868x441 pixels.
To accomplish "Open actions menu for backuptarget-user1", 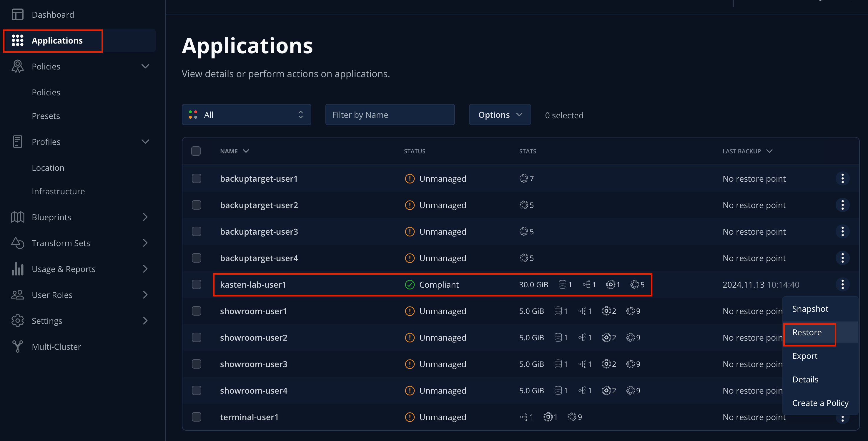I will (x=842, y=178).
